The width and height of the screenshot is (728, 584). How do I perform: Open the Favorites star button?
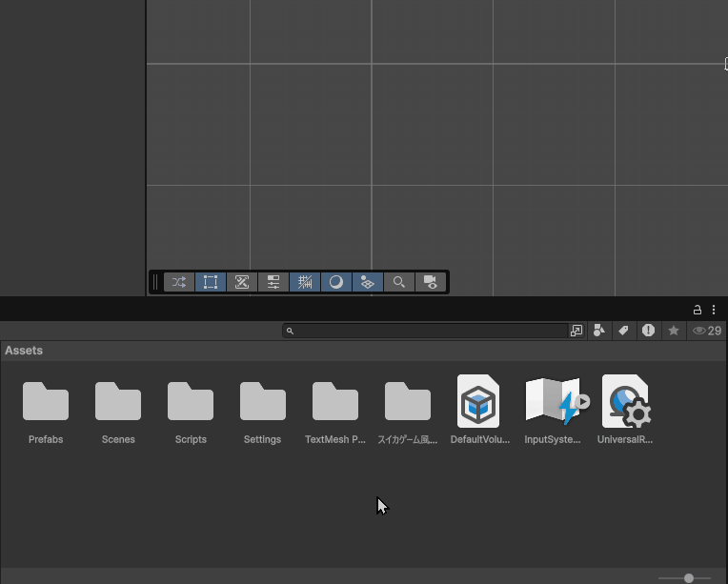pyautogui.click(x=674, y=331)
